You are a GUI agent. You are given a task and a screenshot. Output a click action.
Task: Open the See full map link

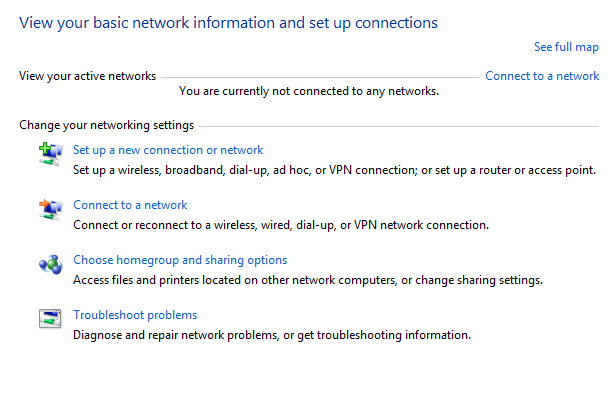pos(566,47)
